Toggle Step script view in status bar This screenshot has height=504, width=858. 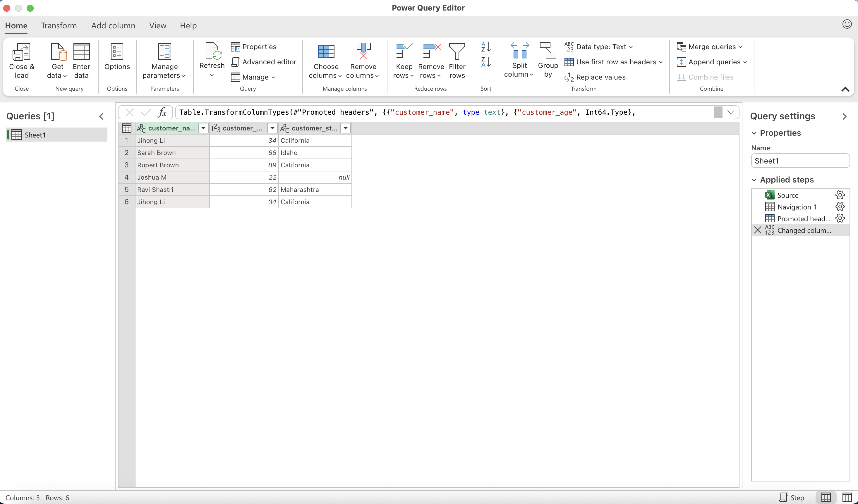point(792,498)
